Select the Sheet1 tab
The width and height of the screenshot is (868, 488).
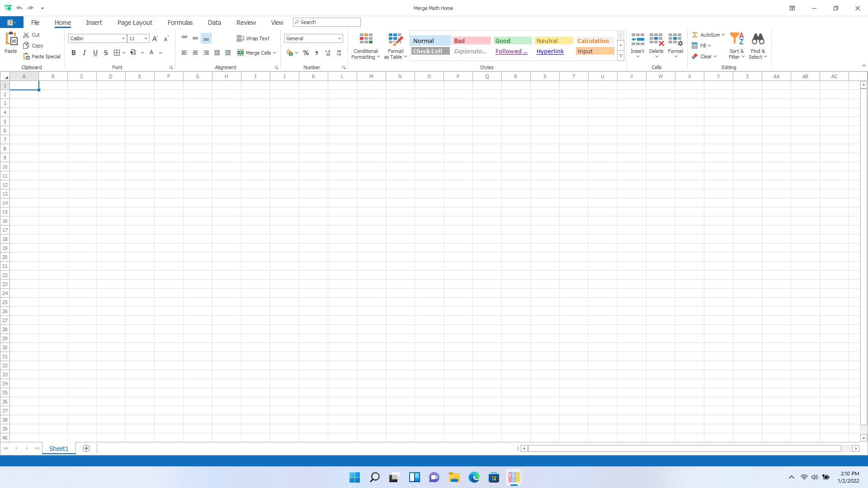(59, 449)
